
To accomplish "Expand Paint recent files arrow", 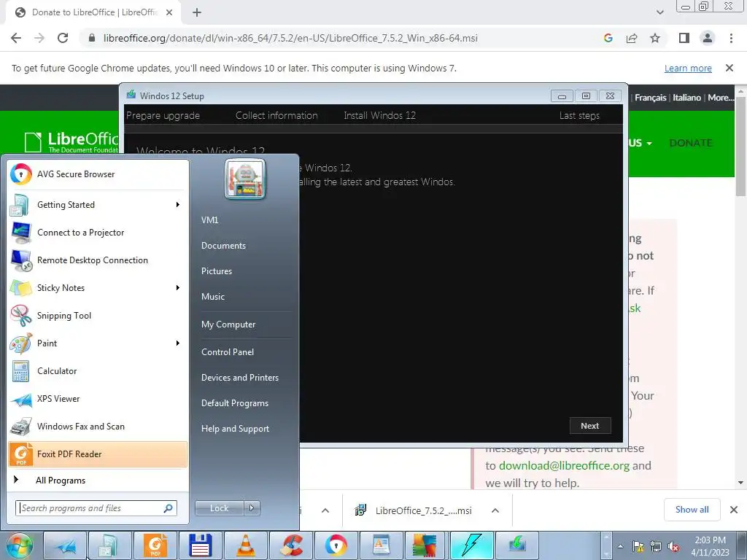I will point(177,343).
